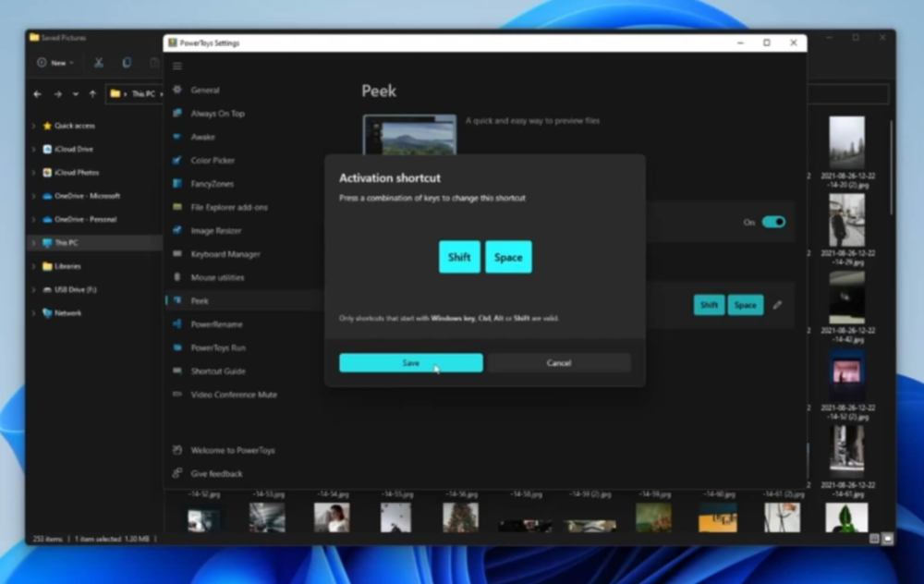Image resolution: width=924 pixels, height=584 pixels.
Task: Click the PowerToys Run icon
Action: pyautogui.click(x=177, y=347)
